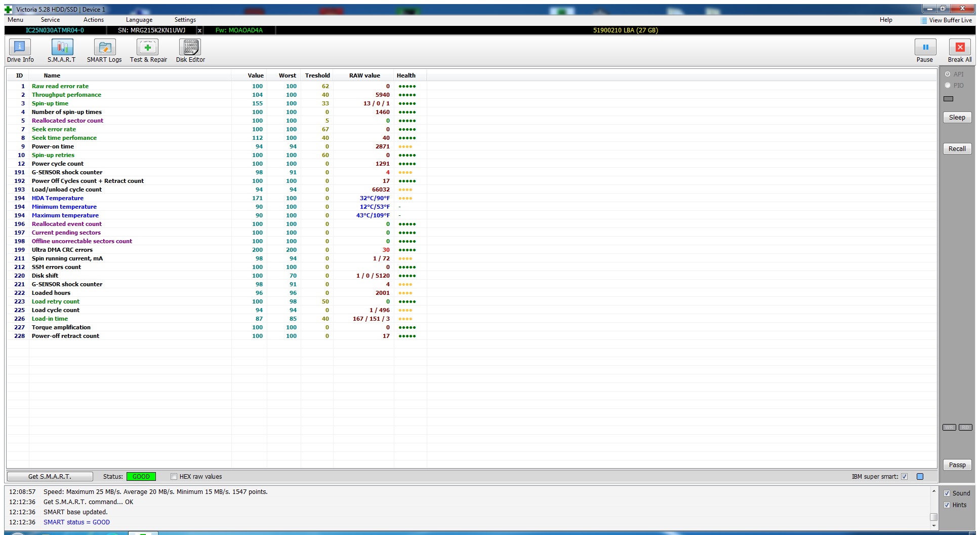The image size is (980, 535).
Task: Select the Current pending sectors row
Action: click(x=217, y=233)
